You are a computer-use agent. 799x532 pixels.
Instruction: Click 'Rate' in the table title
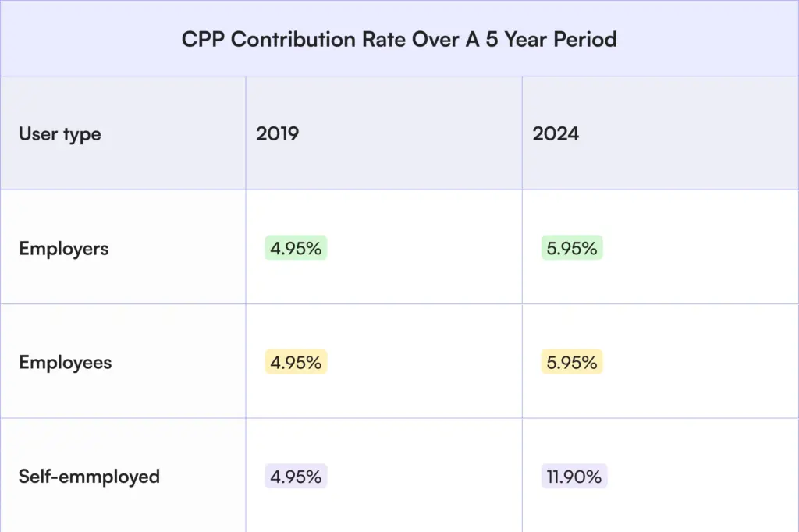(x=375, y=39)
